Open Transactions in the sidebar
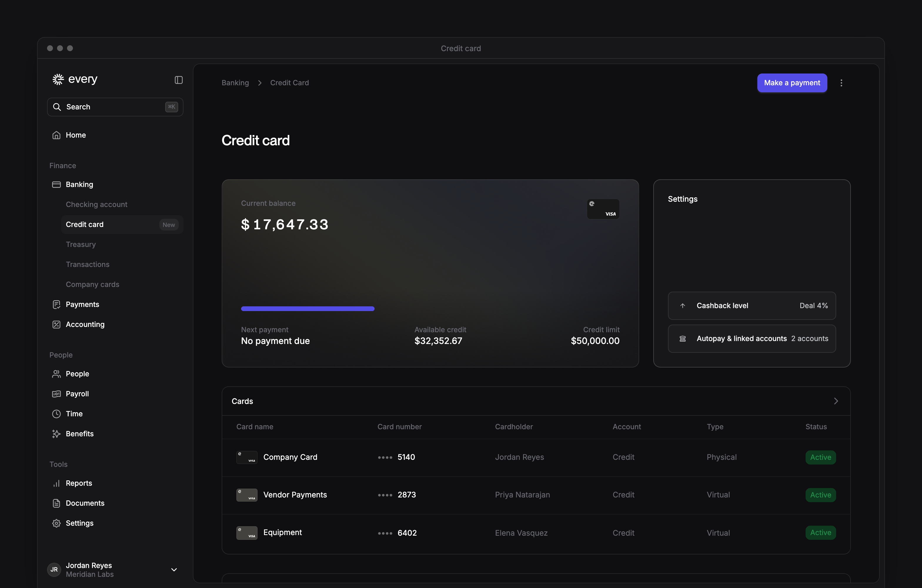 coord(88,264)
